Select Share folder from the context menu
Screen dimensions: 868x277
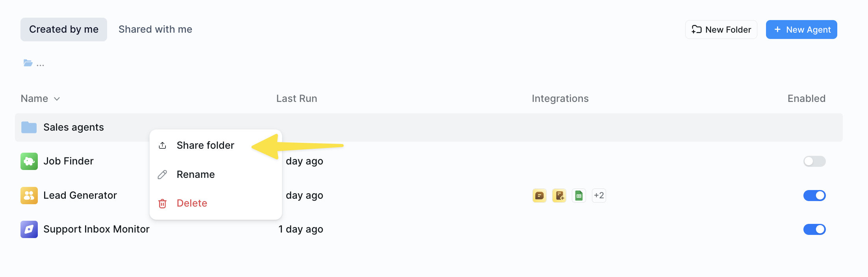click(x=205, y=145)
